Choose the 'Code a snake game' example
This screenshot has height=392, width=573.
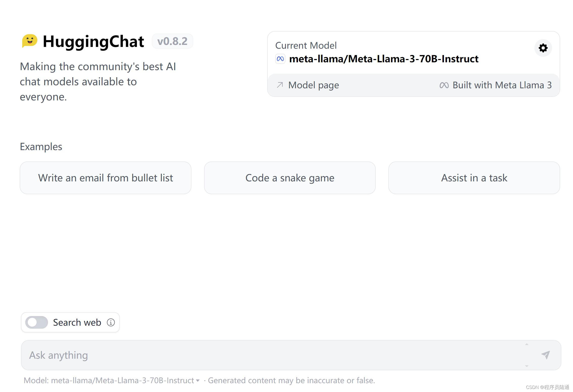point(290,178)
